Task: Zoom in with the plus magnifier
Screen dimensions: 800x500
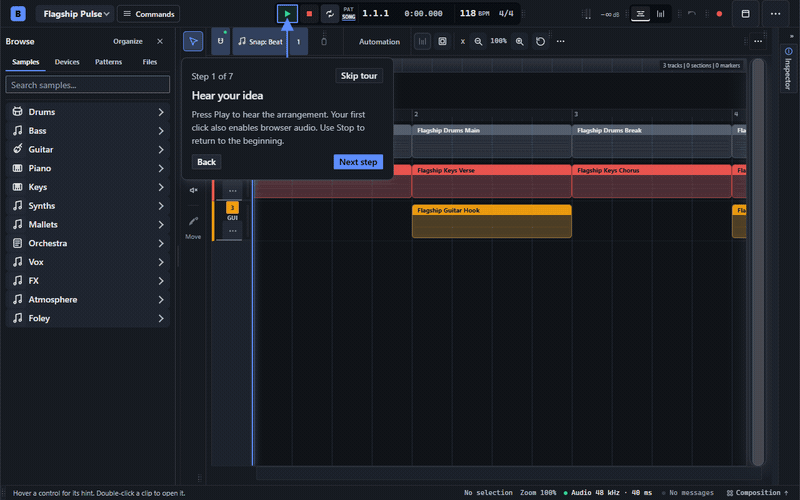Action: [519, 41]
